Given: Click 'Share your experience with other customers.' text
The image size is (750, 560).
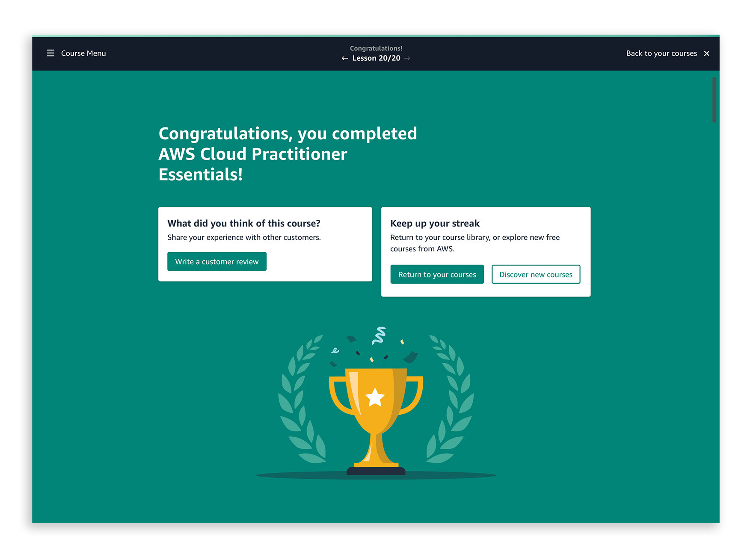Looking at the screenshot, I should pos(244,237).
